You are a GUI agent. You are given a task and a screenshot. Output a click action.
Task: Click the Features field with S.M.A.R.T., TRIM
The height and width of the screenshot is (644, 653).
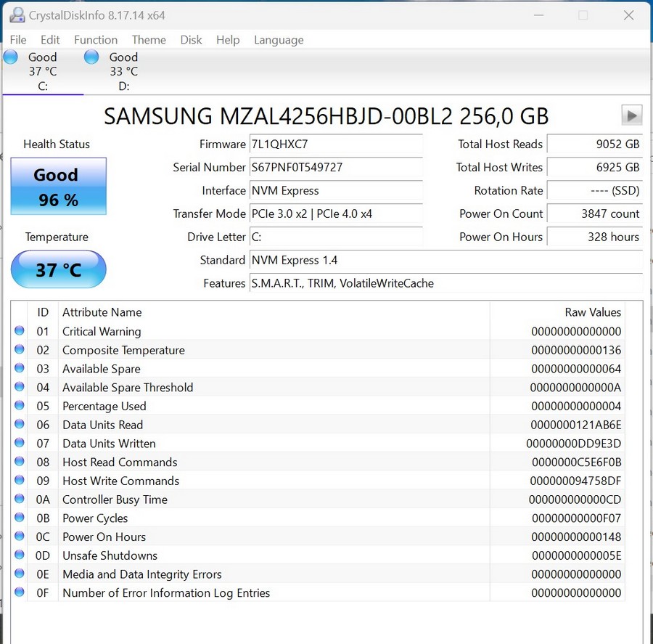coord(446,283)
